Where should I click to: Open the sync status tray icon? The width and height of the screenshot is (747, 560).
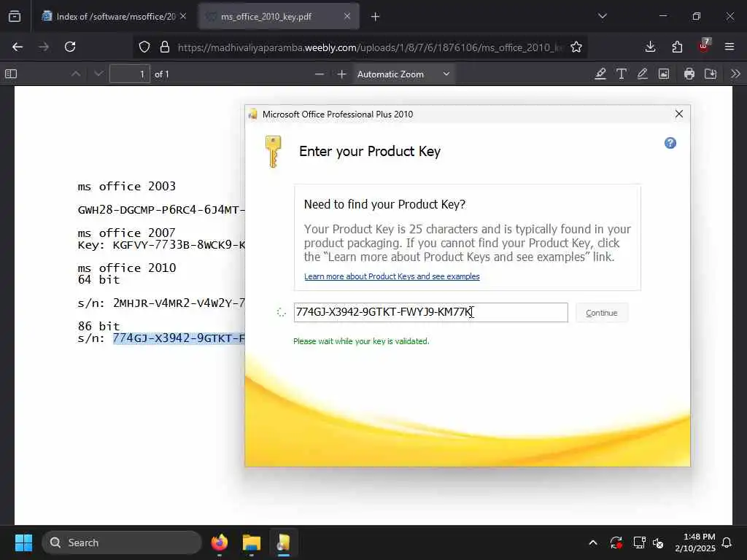point(616,542)
